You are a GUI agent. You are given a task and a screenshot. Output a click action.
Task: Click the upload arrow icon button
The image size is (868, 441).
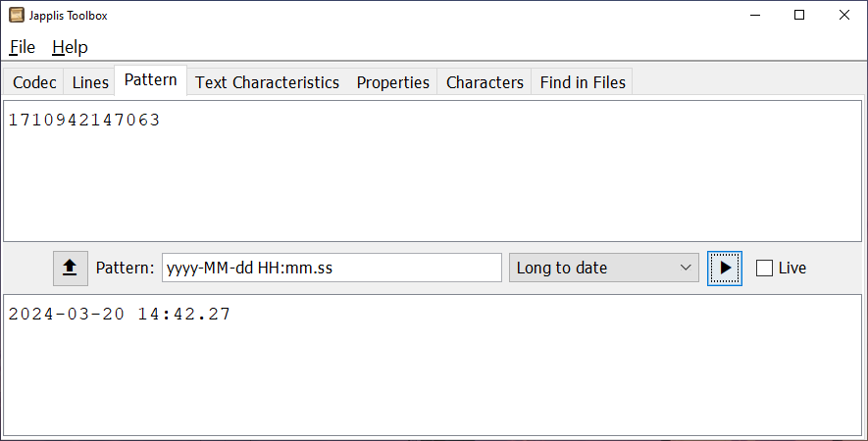[x=71, y=269]
